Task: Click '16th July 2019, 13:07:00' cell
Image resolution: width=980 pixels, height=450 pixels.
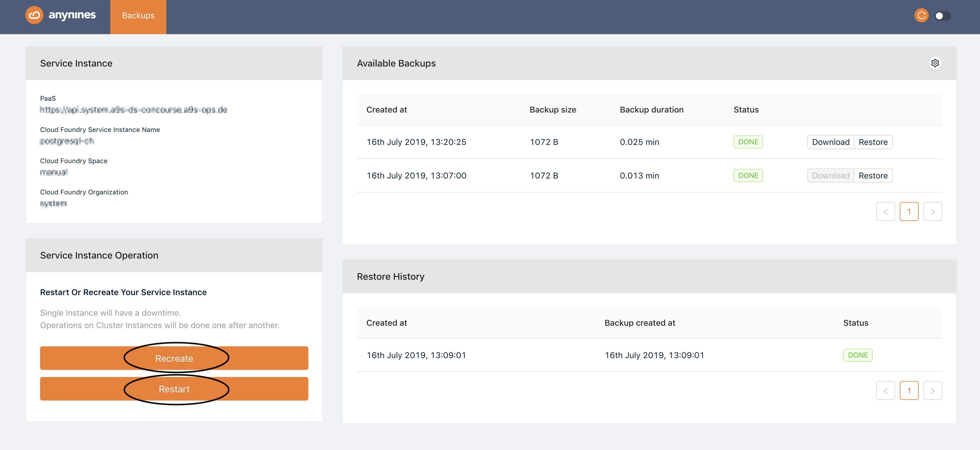Action: click(x=416, y=176)
